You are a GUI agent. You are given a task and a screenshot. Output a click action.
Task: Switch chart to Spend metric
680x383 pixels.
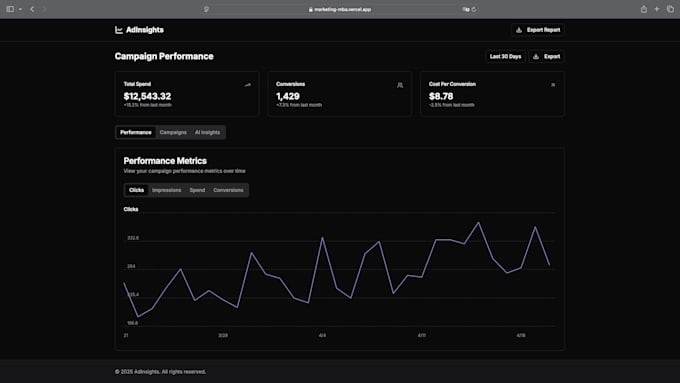(x=197, y=190)
